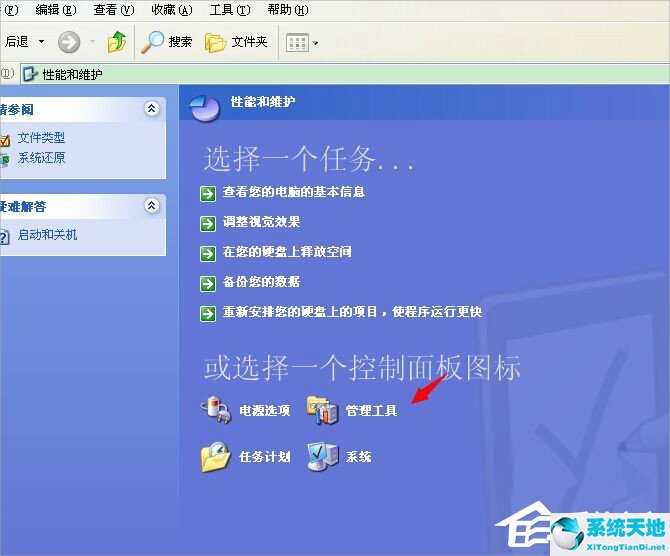Click the pie chart 性能和维护 header icon

coord(205,108)
